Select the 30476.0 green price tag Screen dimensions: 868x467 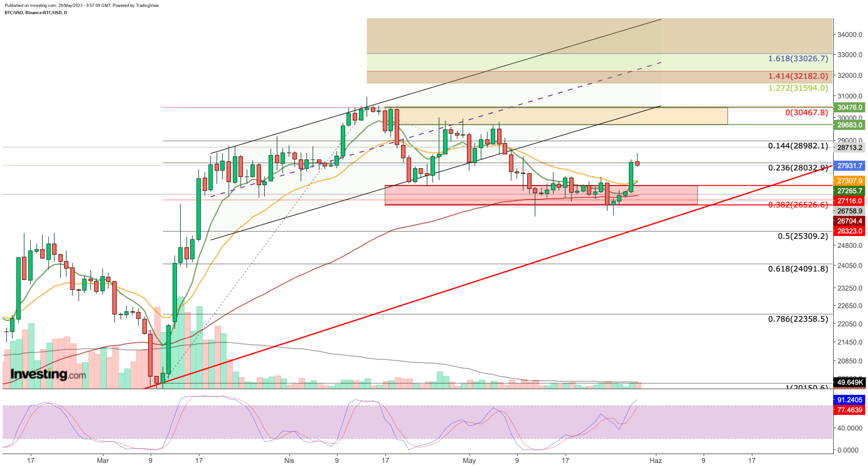click(x=849, y=108)
